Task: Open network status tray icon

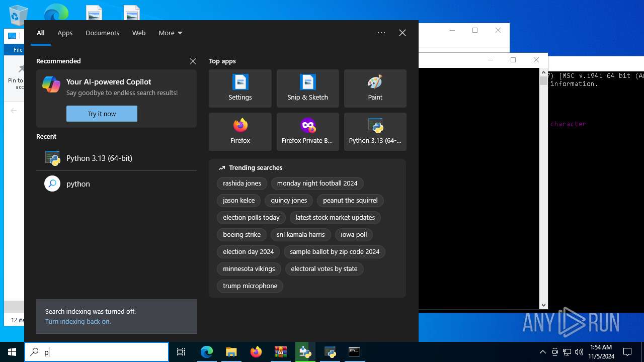Action: [x=567, y=352]
